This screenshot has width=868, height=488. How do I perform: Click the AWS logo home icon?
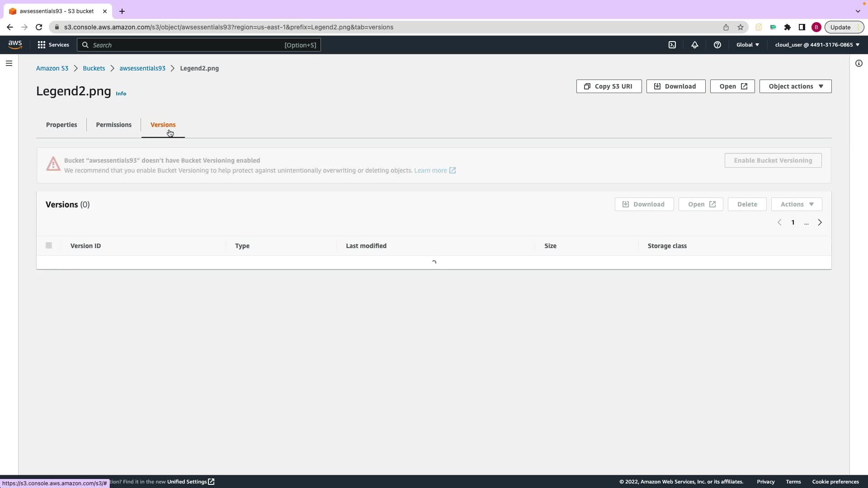click(x=15, y=44)
